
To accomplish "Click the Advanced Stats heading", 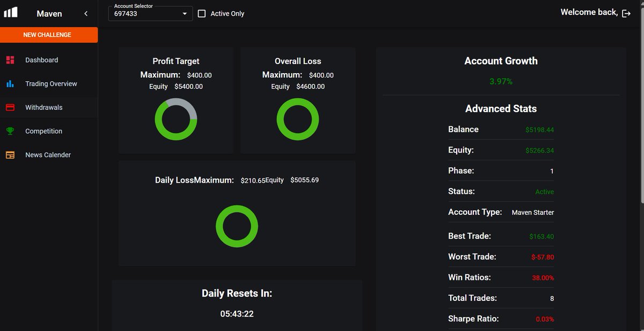I will (501, 109).
